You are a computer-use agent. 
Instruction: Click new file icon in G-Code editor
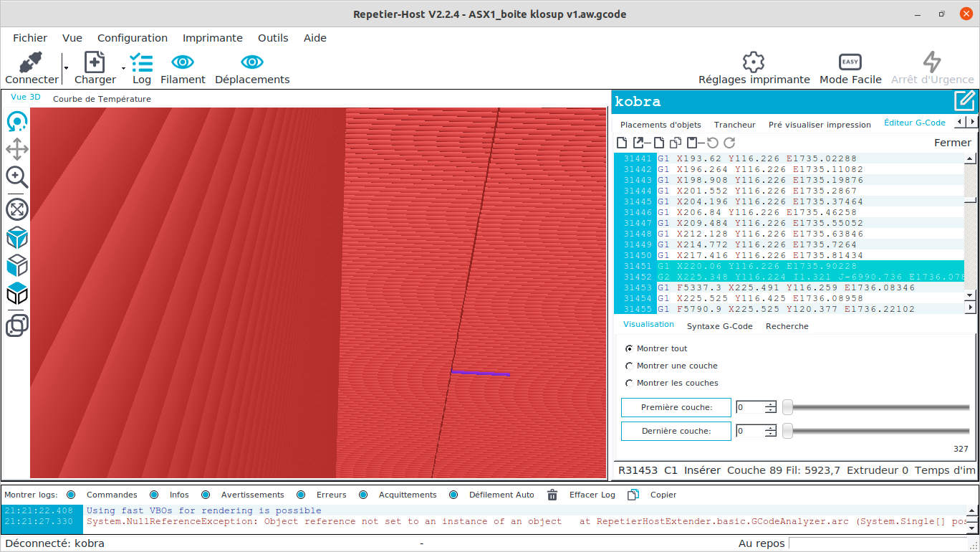point(622,143)
